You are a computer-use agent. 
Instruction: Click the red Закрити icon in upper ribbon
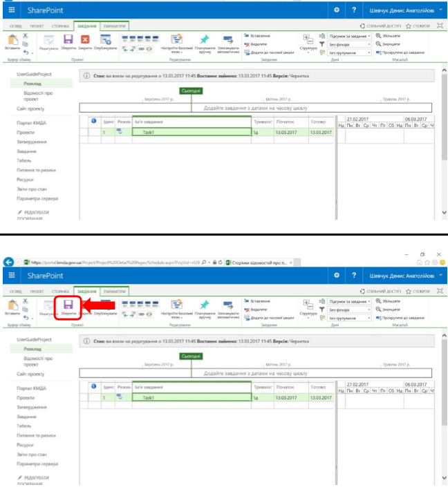click(x=85, y=41)
